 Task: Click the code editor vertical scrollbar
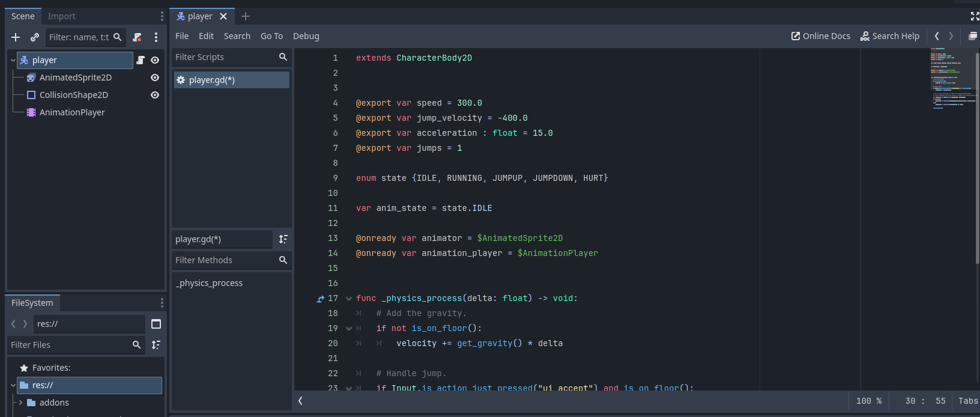[x=978, y=158]
